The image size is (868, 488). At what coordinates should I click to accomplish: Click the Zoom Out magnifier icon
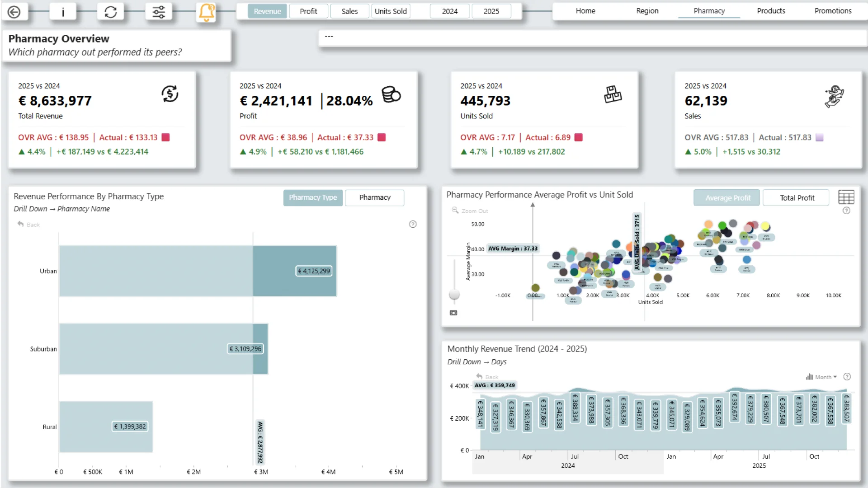(455, 211)
